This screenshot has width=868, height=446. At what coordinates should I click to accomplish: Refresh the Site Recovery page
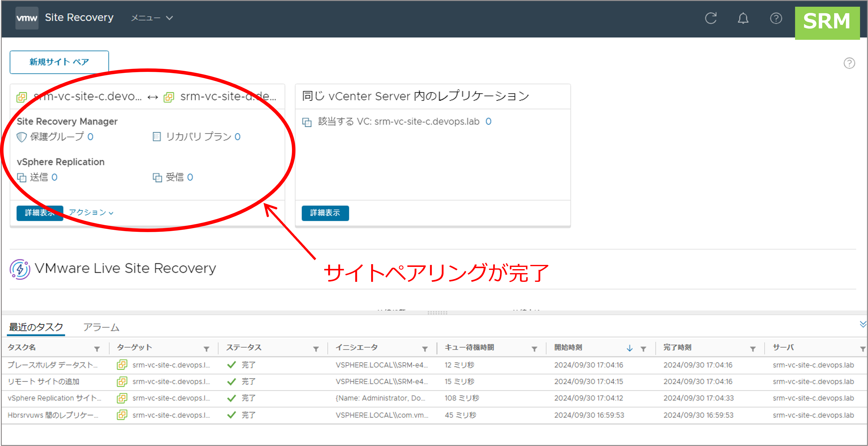click(711, 18)
